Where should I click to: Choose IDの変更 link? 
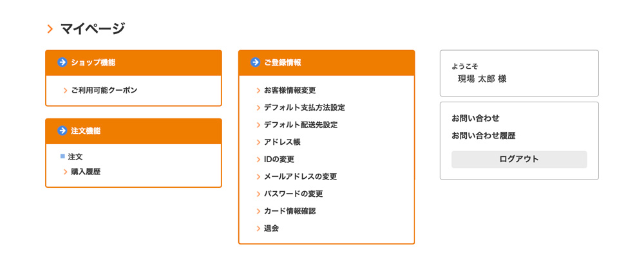coord(279,160)
